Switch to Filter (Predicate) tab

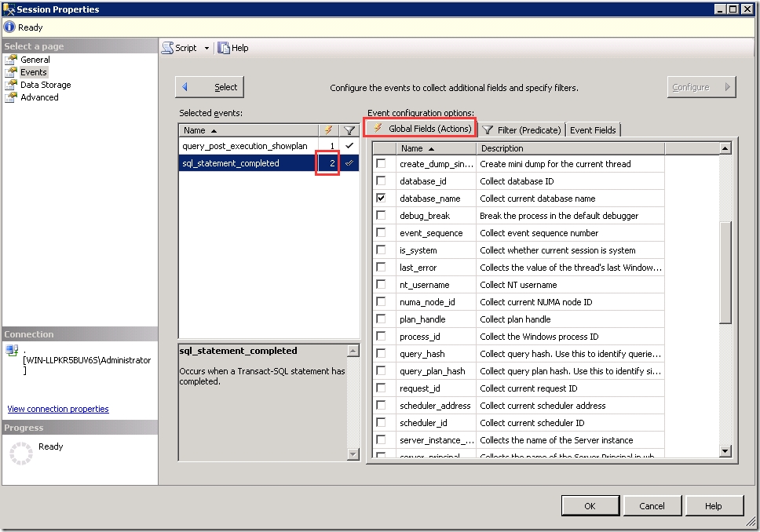pyautogui.click(x=521, y=129)
